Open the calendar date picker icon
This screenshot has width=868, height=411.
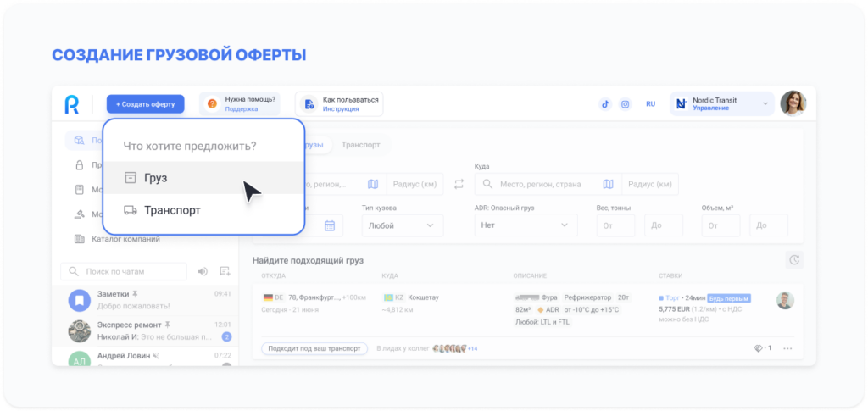click(x=330, y=225)
